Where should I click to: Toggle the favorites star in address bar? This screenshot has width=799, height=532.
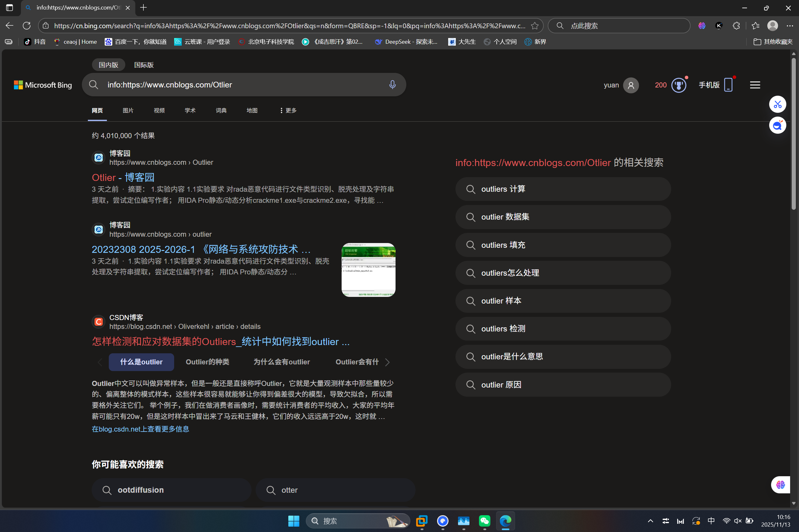pyautogui.click(x=534, y=25)
